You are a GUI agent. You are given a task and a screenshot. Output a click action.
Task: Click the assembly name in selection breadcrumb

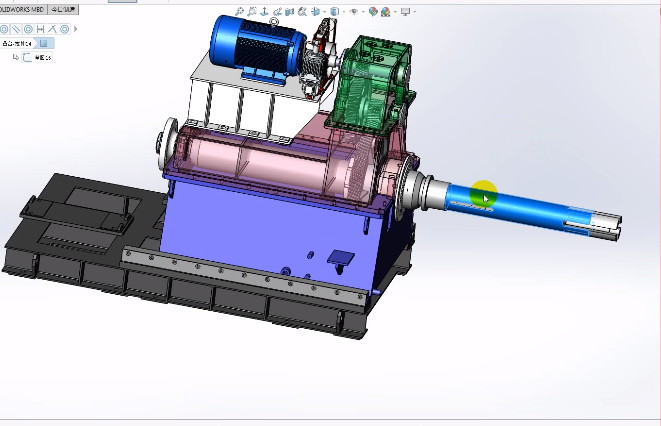tap(17, 43)
